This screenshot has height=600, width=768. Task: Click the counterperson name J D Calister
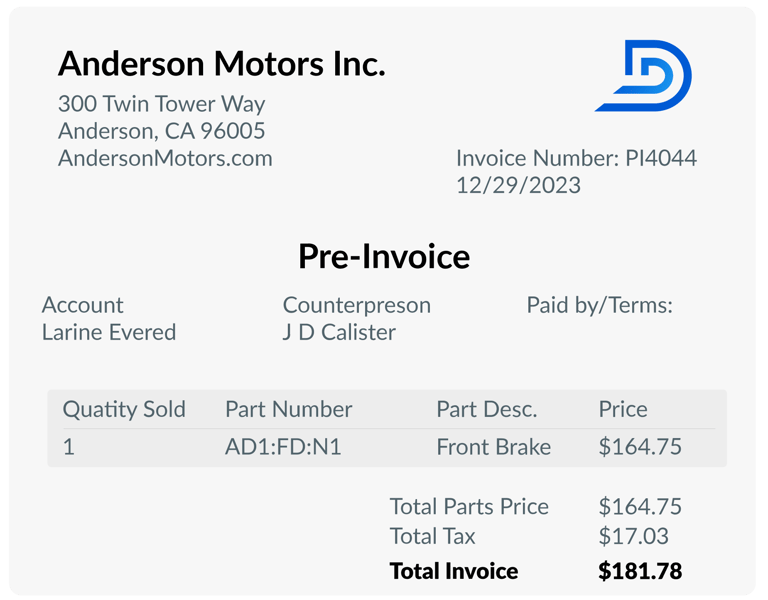click(339, 332)
